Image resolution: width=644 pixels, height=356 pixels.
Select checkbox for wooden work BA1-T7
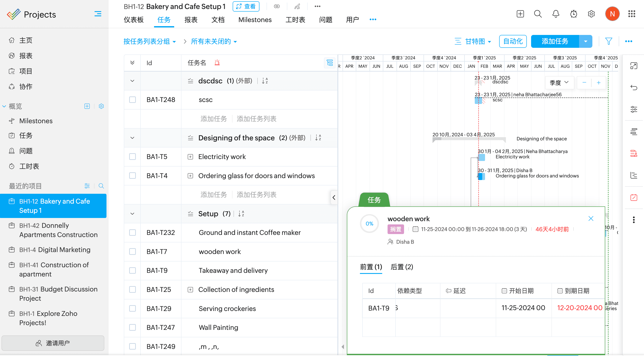coord(132,251)
